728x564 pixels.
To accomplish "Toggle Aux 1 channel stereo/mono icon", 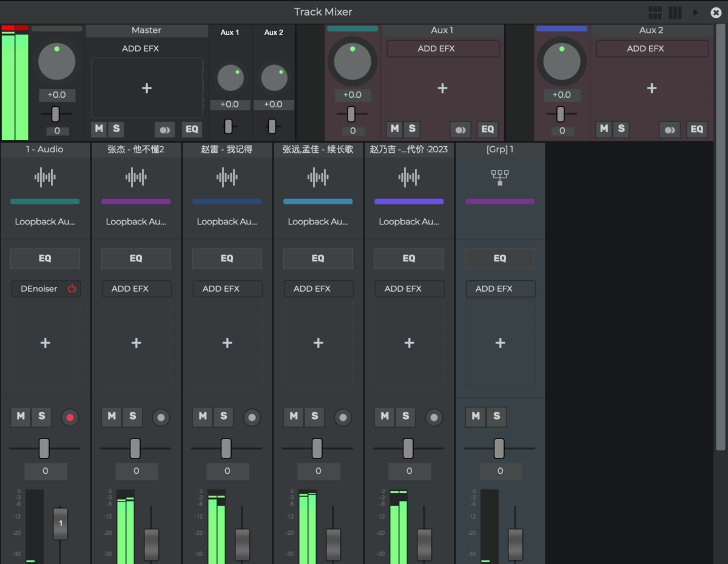I will tap(460, 130).
